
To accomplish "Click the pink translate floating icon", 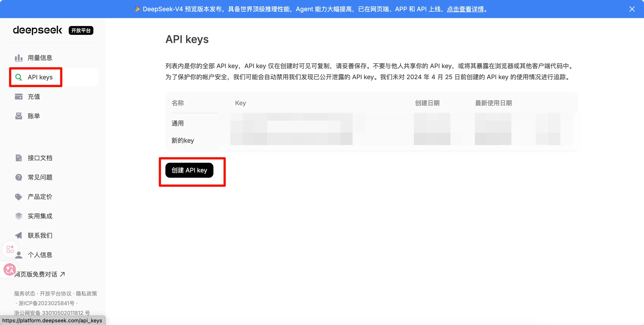I will click(9, 269).
